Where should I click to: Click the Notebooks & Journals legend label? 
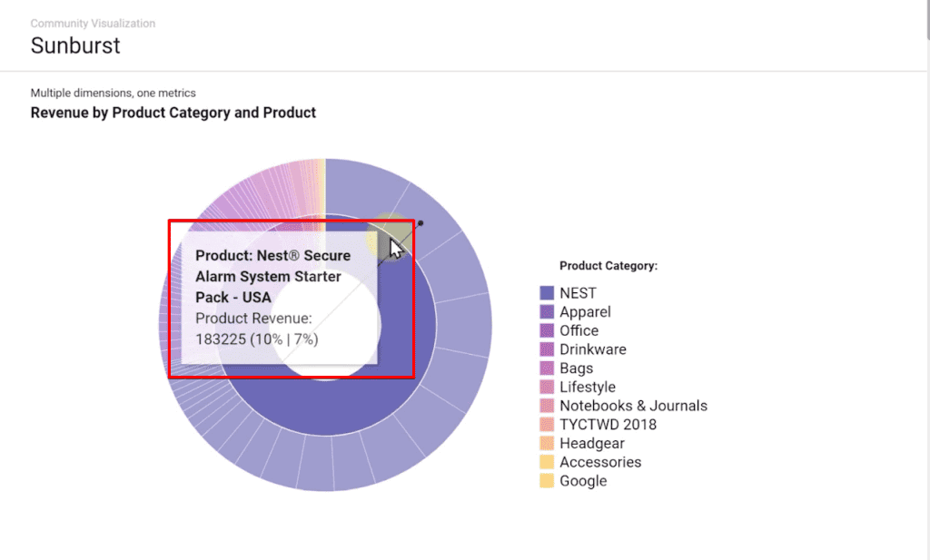pos(633,406)
